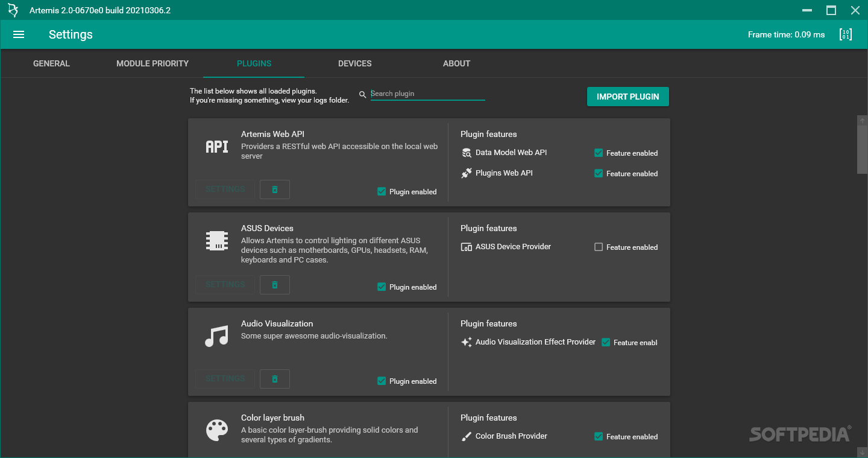This screenshot has height=458, width=868.
Task: Open Settings for Audio Visualization plugin
Action: (x=225, y=379)
